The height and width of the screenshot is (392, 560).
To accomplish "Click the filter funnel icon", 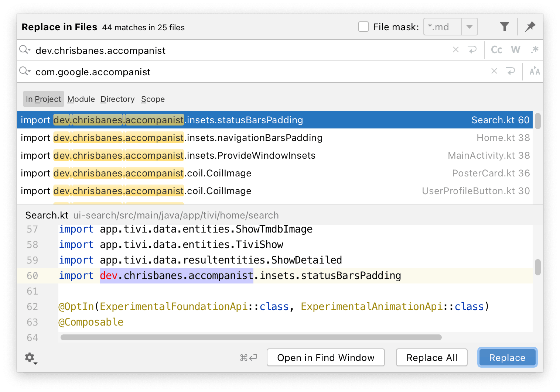I will (504, 27).
